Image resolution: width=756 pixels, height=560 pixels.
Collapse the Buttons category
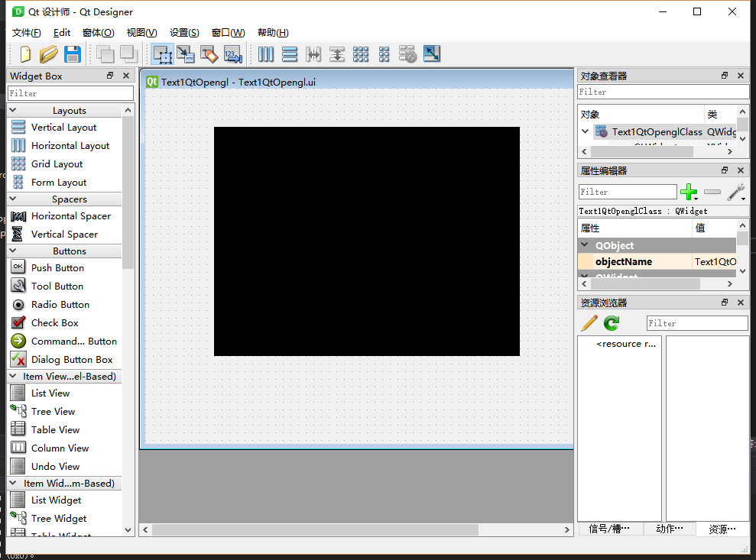[13, 251]
